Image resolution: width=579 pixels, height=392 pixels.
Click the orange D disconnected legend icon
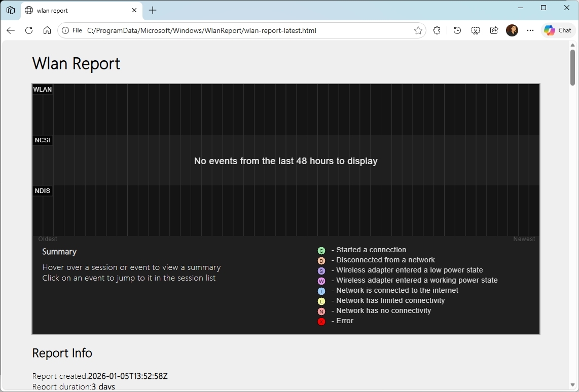[321, 261]
